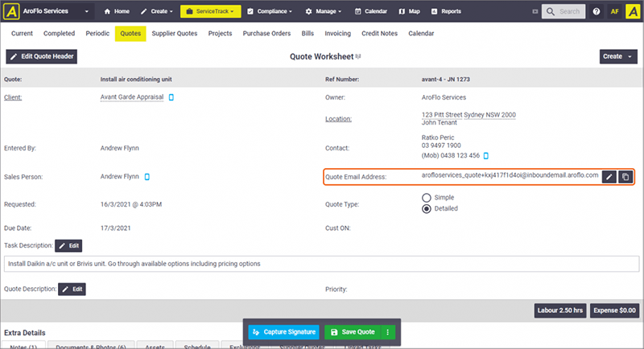
Task: Go to Home in top navigation
Action: click(x=117, y=11)
